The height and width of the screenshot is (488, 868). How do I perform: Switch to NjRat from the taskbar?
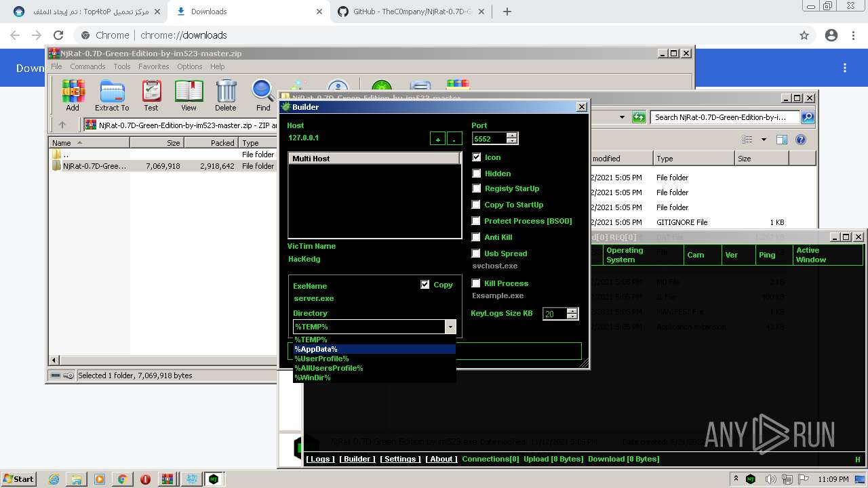(214, 479)
